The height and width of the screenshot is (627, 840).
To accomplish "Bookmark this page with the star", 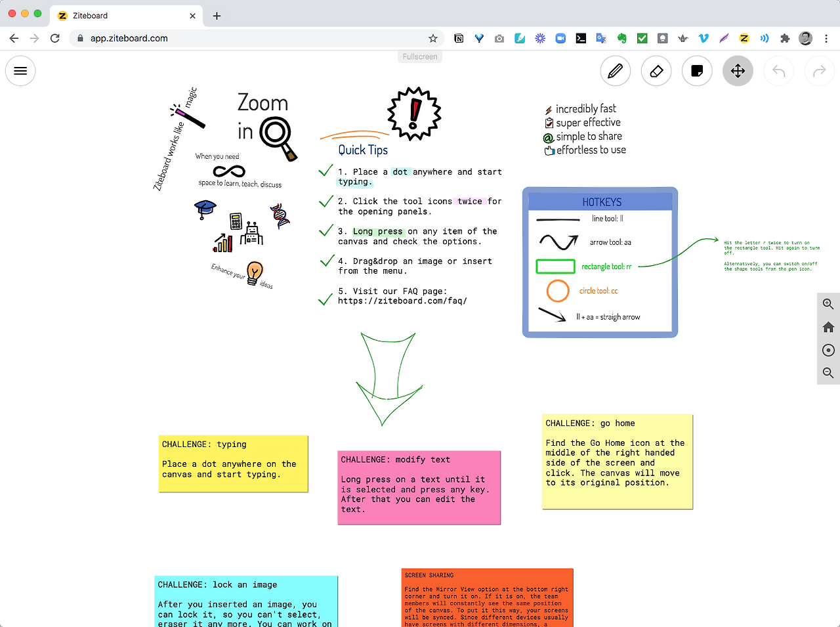I will click(x=433, y=38).
